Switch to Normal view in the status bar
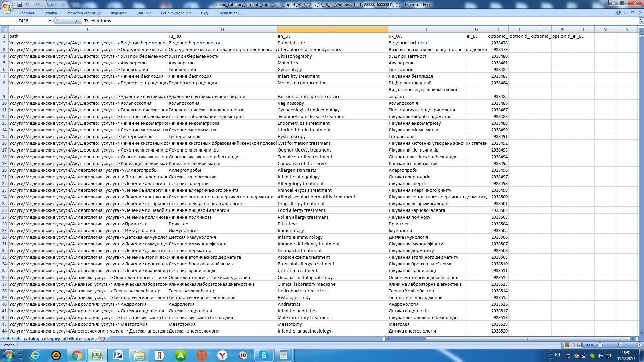The width and height of the screenshot is (644, 362). [x=567, y=345]
